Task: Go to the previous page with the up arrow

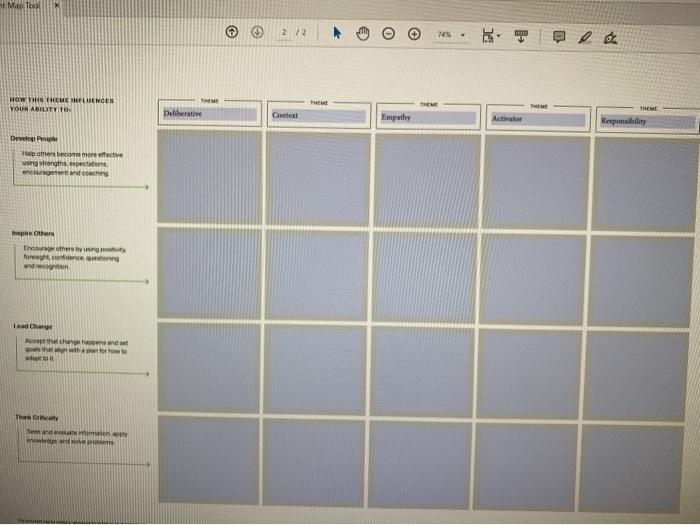Action: coord(232,32)
